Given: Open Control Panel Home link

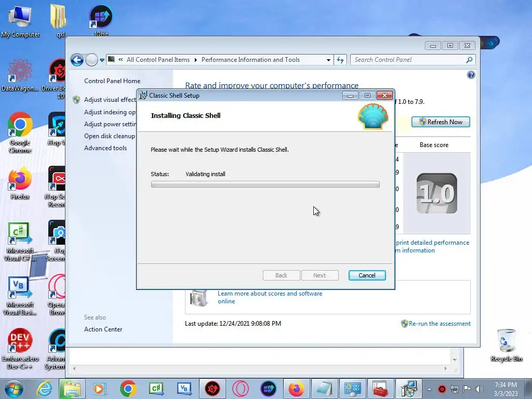Looking at the screenshot, I should [112, 81].
